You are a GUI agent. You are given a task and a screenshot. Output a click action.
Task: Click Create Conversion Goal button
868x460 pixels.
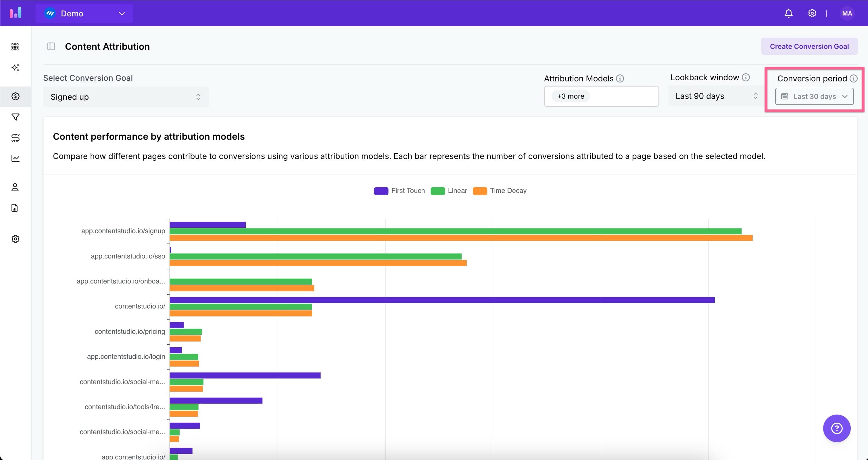[809, 47]
